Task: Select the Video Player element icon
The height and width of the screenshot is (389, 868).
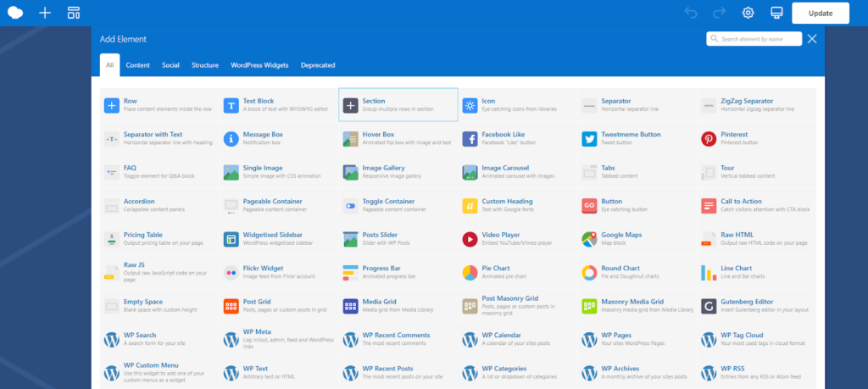Action: pos(470,239)
